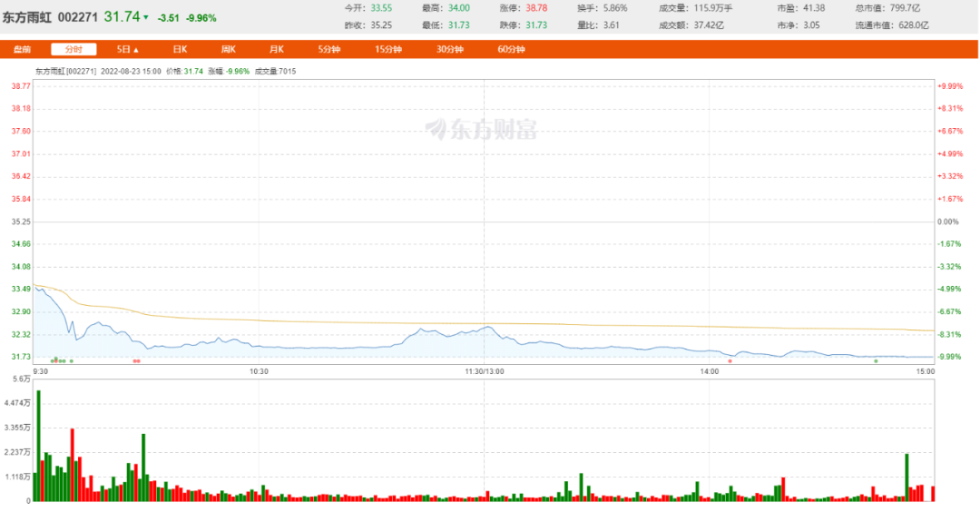Image resolution: width=980 pixels, height=512 pixels.
Task: Select the 60分钟 chart tab
Action: tap(511, 49)
